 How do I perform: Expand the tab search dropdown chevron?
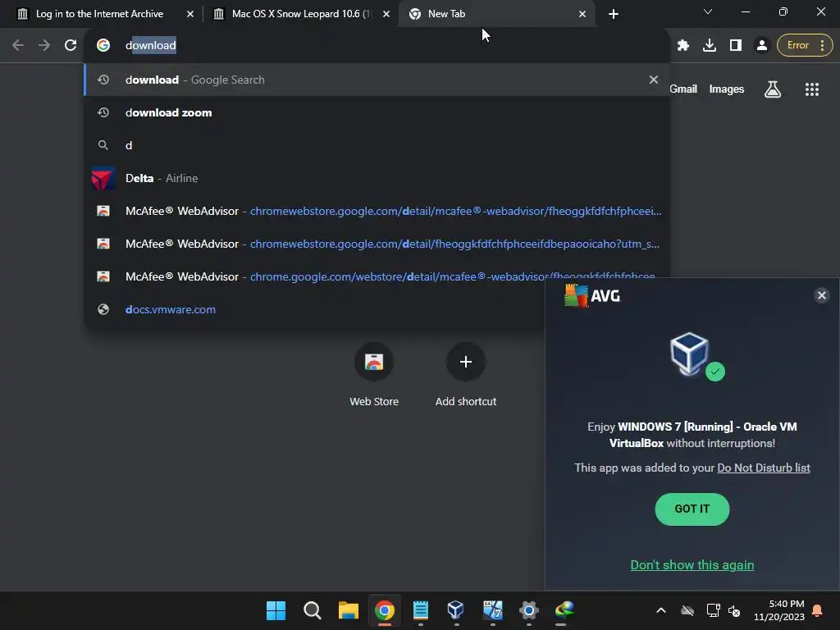click(708, 11)
